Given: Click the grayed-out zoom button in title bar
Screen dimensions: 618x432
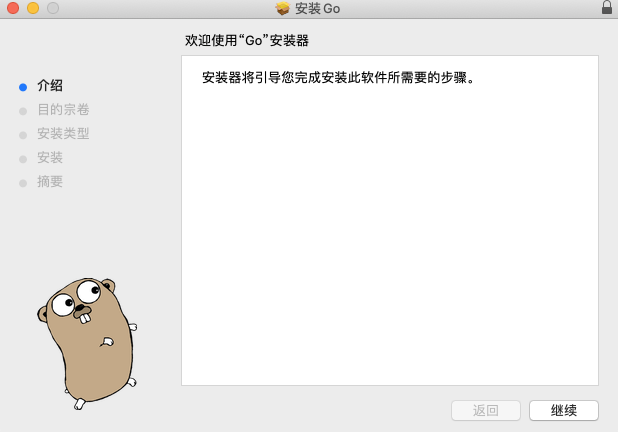Looking at the screenshot, I should (53, 8).
